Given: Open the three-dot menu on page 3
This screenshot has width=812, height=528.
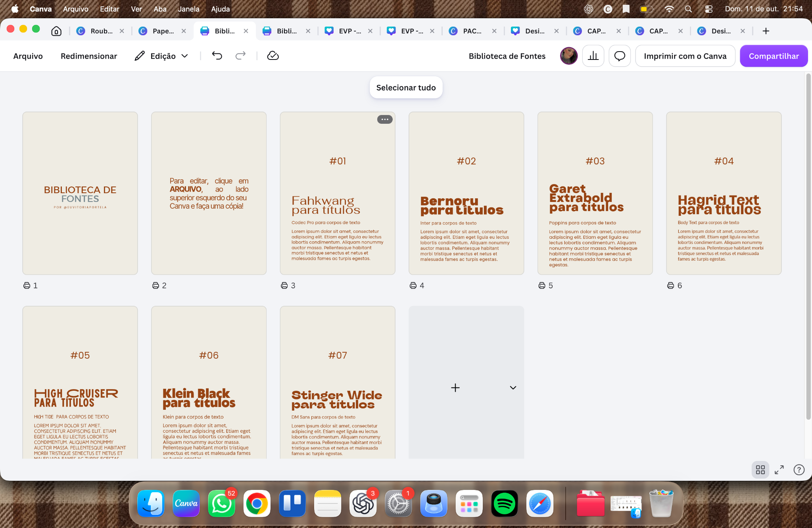Looking at the screenshot, I should tap(385, 119).
